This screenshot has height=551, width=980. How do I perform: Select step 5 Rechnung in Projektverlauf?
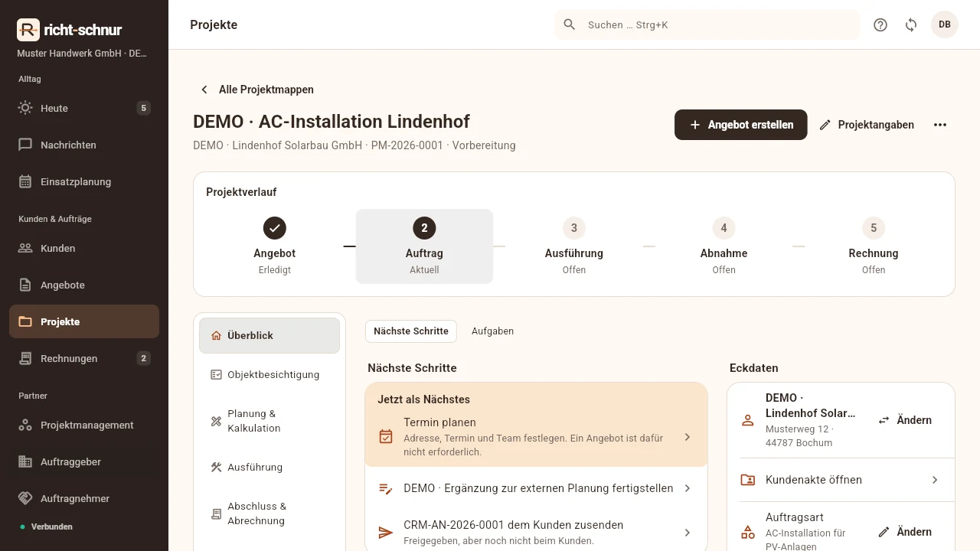pyautogui.click(x=874, y=246)
